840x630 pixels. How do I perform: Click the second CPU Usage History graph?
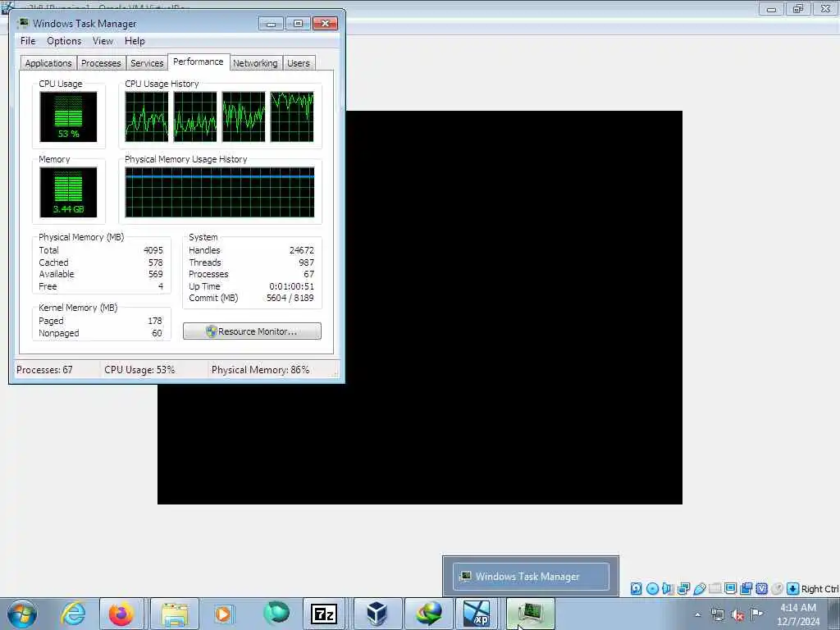(195, 116)
